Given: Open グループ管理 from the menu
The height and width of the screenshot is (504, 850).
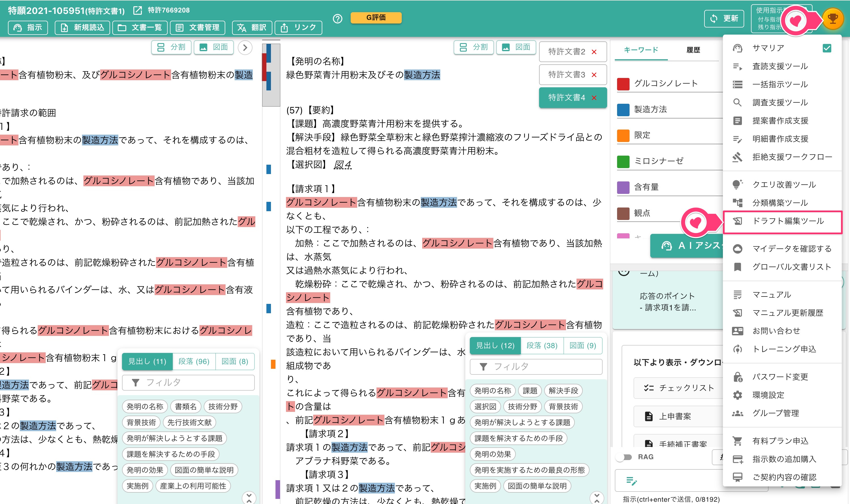Looking at the screenshot, I should [x=782, y=413].
